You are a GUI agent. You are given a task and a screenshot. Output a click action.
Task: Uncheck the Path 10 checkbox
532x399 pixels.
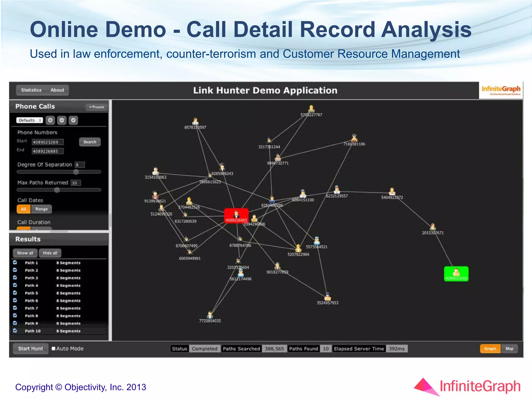click(15, 330)
